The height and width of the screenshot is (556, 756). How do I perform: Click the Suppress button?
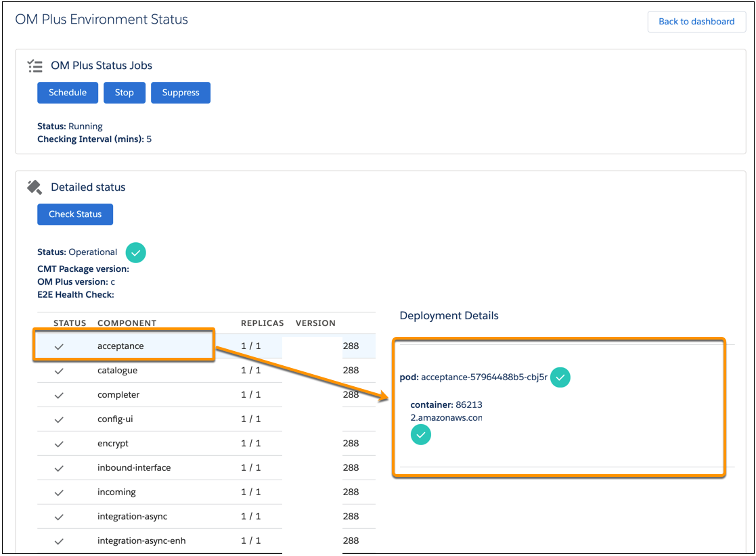coord(181,93)
